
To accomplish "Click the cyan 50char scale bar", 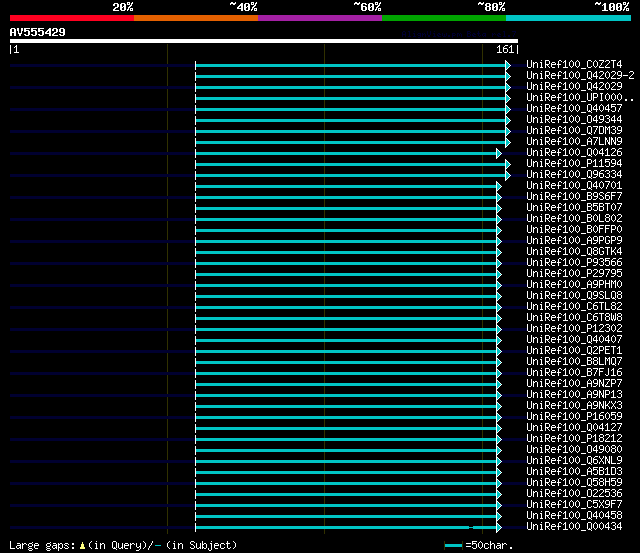I will (x=453, y=546).
